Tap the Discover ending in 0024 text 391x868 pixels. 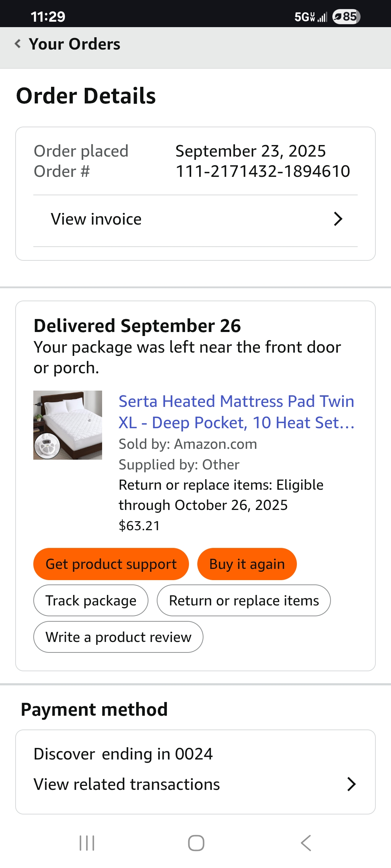(123, 754)
